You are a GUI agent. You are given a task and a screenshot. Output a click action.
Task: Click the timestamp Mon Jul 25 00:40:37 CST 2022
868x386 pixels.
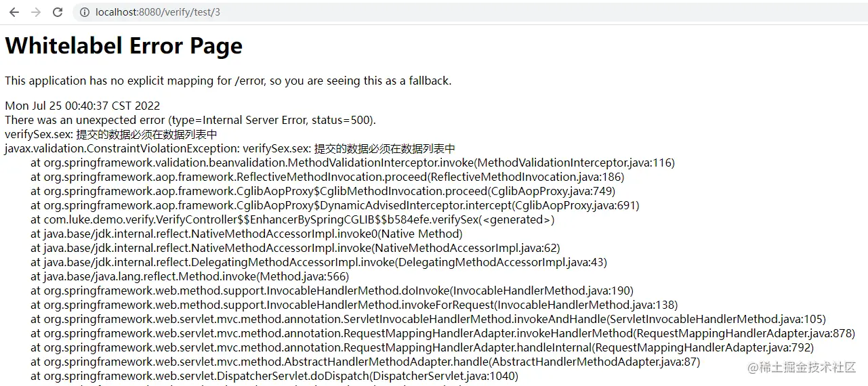tap(82, 106)
